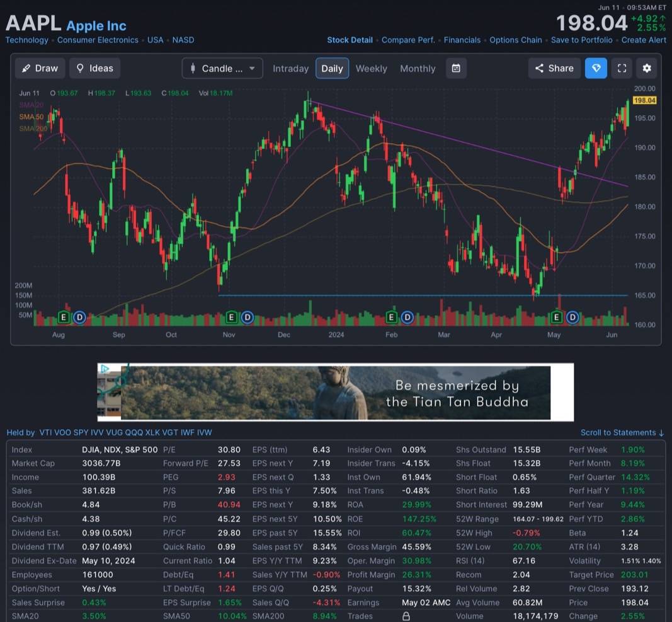Click the SMA 50 legend label
Viewport: 672px width, 622px height.
click(31, 117)
